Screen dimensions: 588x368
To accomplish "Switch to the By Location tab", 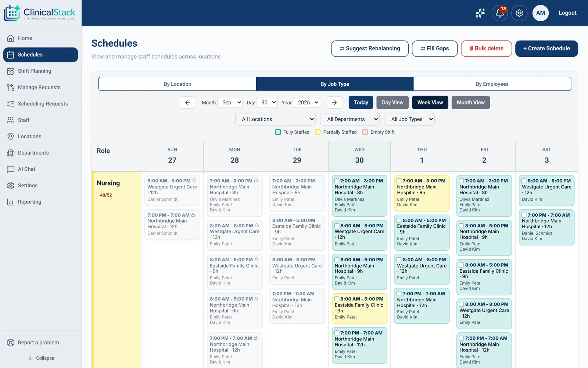I will (x=178, y=84).
